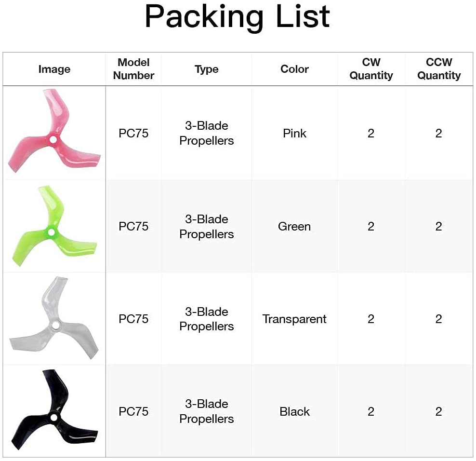476x461 pixels.
Task: Click CW quantity in the transparent row
Action: coord(371,319)
